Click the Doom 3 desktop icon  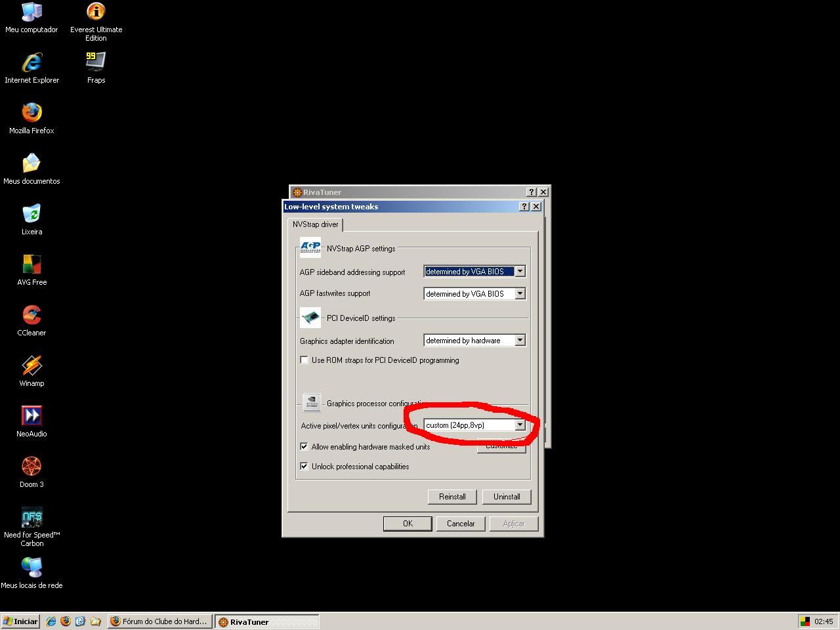pos(31,472)
